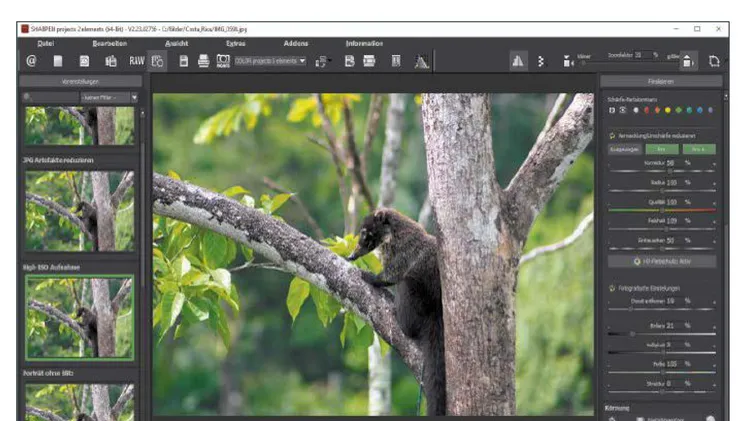
Task: Adjust the Radius slider
Action: point(662,190)
